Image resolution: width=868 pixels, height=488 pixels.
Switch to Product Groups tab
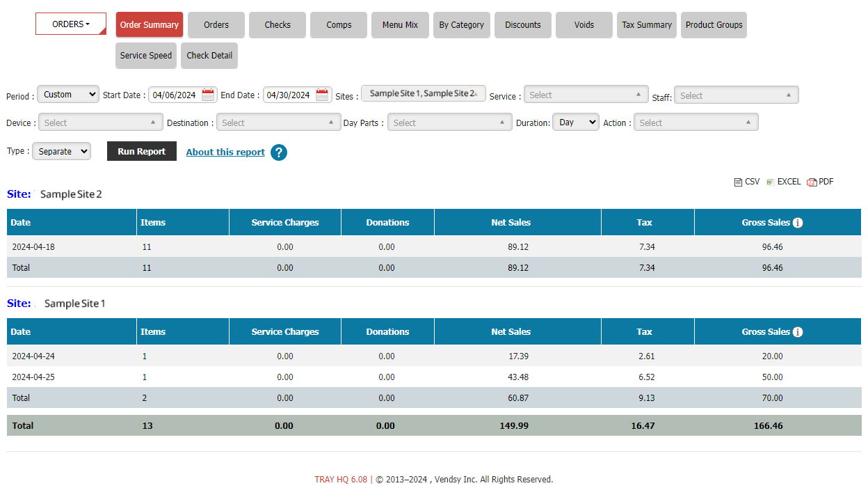(x=714, y=25)
